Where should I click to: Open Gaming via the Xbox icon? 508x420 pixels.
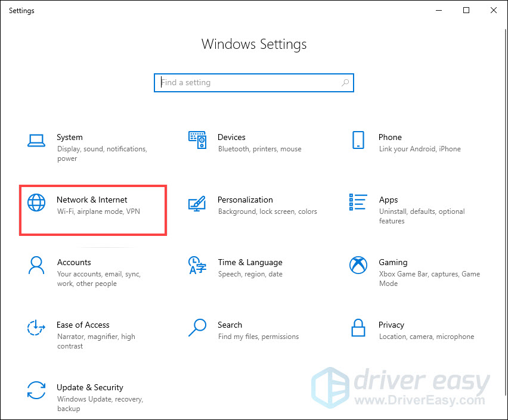coord(358,266)
